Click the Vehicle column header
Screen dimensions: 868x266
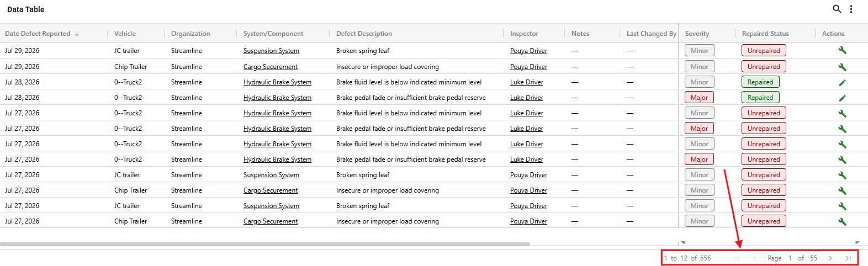click(x=125, y=34)
